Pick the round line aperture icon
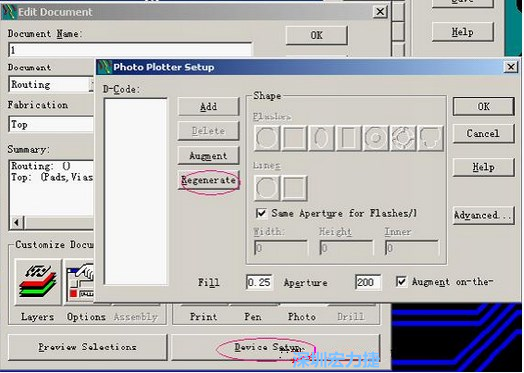 point(267,188)
